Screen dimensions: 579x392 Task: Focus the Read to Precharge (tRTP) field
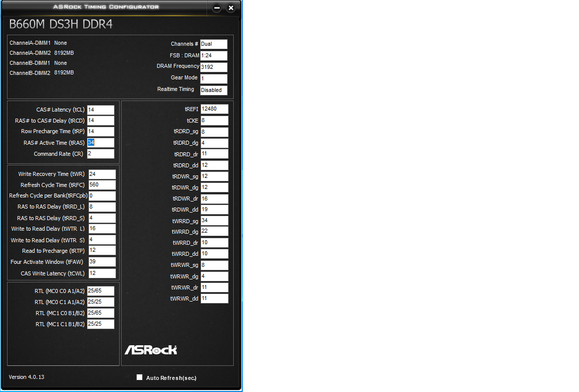pyautogui.click(x=103, y=250)
